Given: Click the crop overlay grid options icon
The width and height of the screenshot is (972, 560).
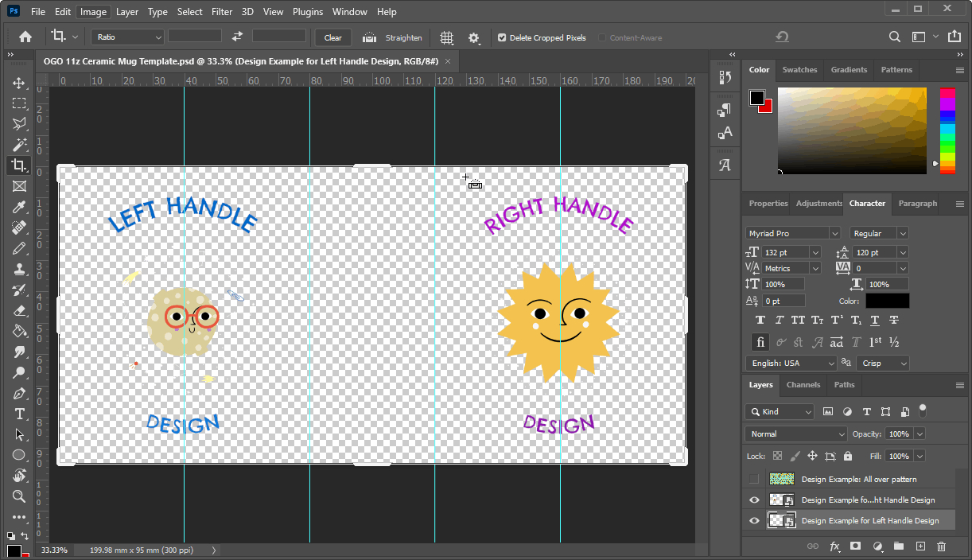Looking at the screenshot, I should (x=447, y=37).
